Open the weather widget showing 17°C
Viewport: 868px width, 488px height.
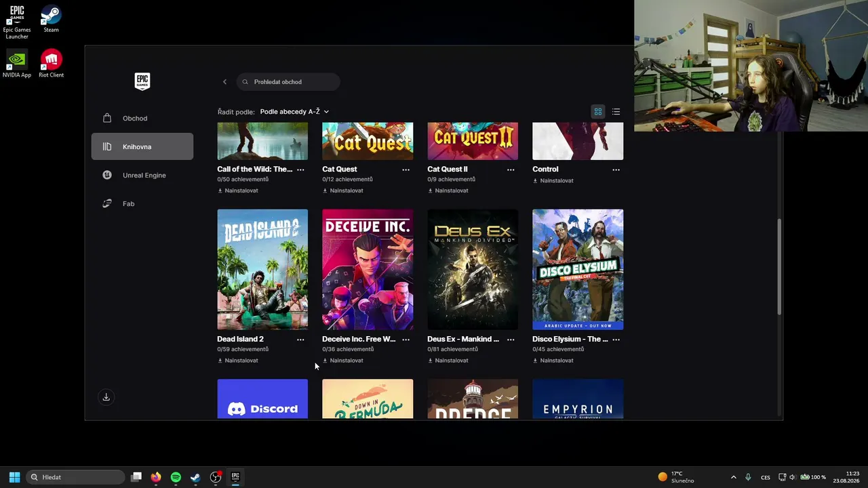pyautogui.click(x=676, y=477)
